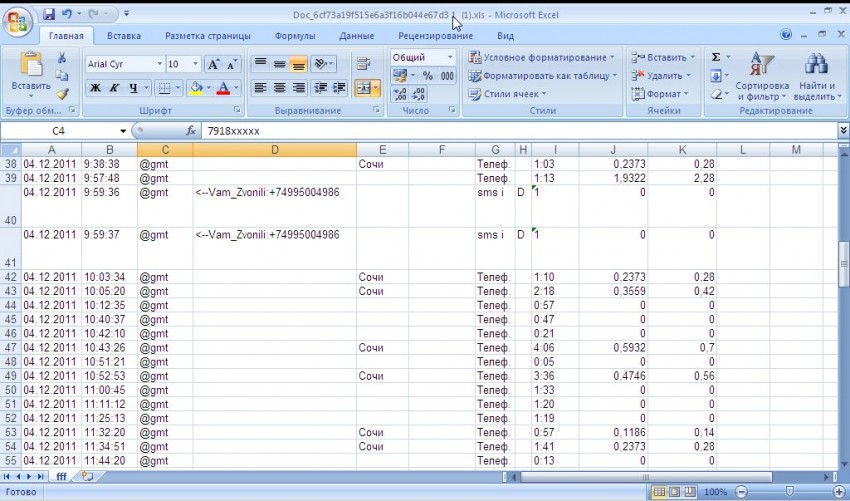This screenshot has height=501, width=850.
Task: Click the Format Painter brush icon
Action: [x=62, y=94]
